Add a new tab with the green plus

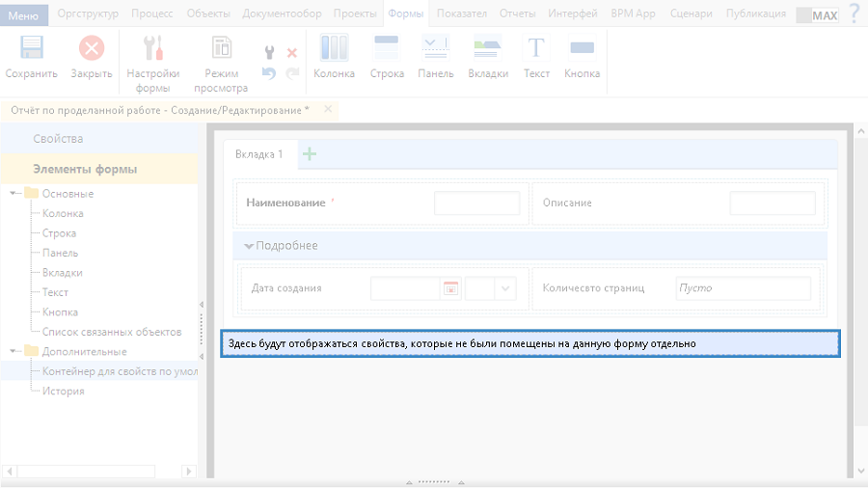pos(310,153)
